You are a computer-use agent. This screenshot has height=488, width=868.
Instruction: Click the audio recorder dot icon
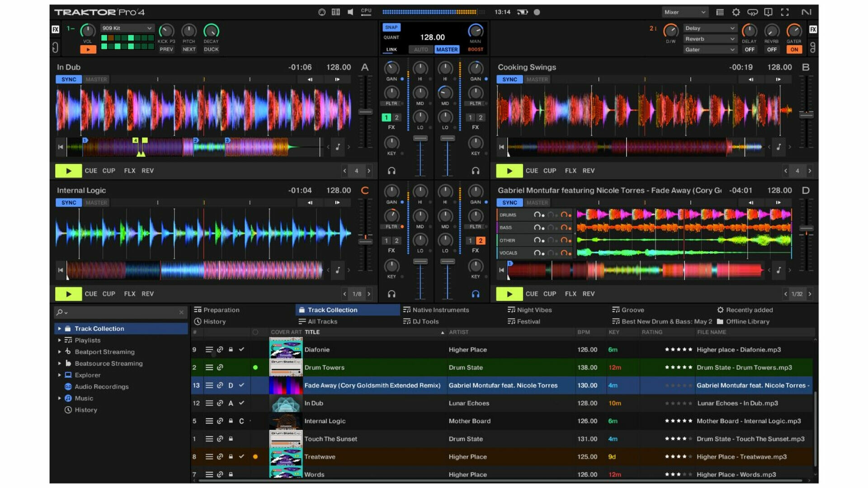click(537, 12)
